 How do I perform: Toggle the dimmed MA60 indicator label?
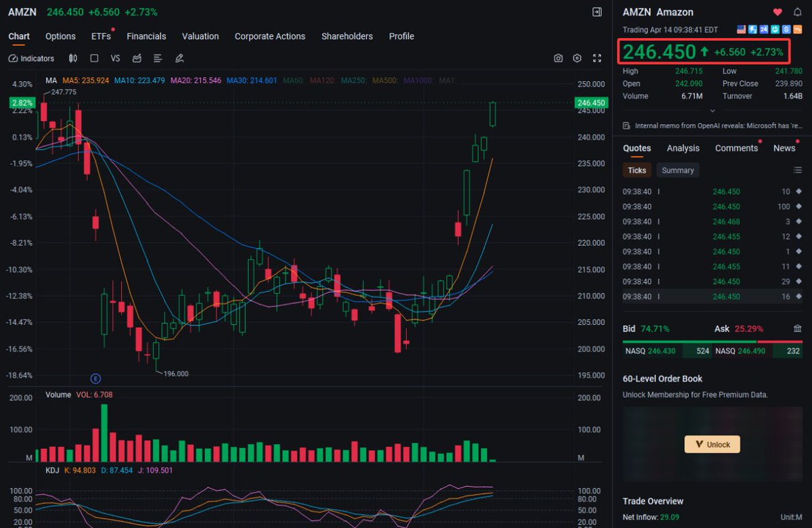click(294, 81)
